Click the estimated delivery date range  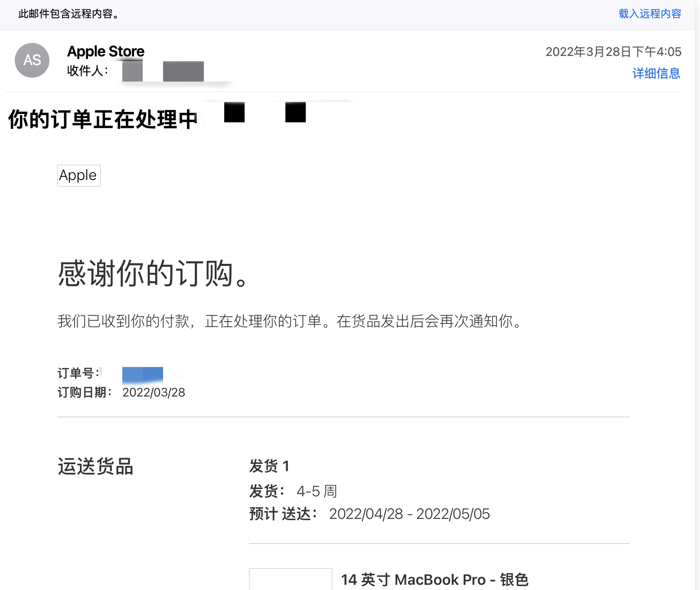[x=409, y=514]
